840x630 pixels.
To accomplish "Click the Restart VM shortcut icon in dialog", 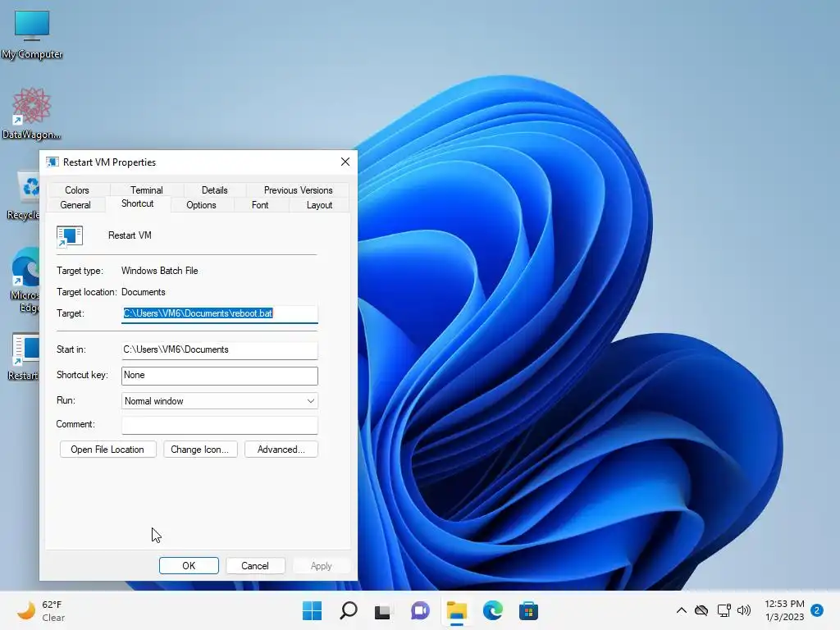I will (x=70, y=236).
